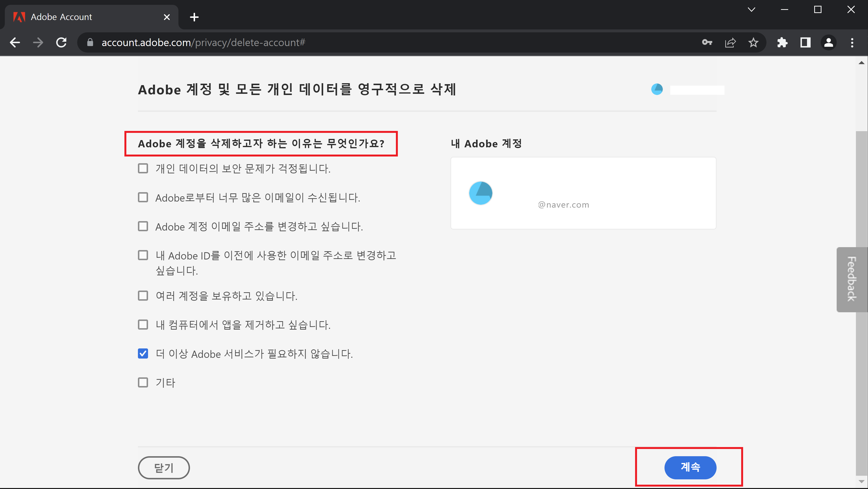
Task: Open the saved passwords key icon
Action: [707, 42]
